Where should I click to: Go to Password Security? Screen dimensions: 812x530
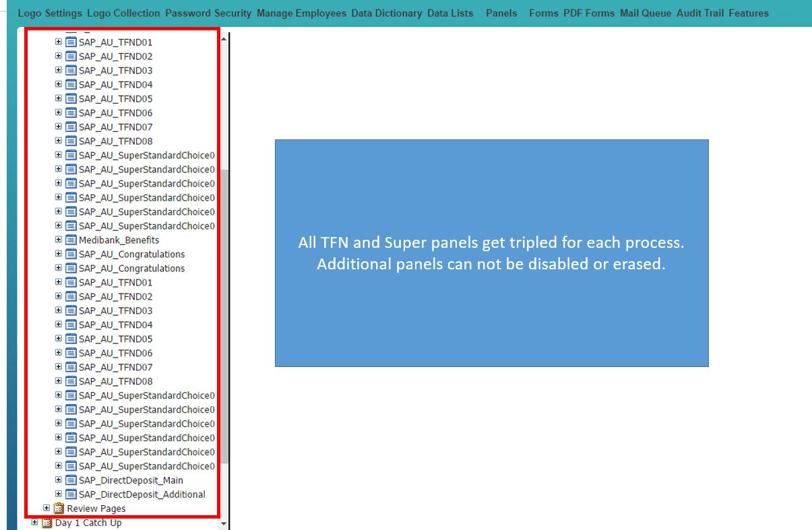pyautogui.click(x=208, y=13)
